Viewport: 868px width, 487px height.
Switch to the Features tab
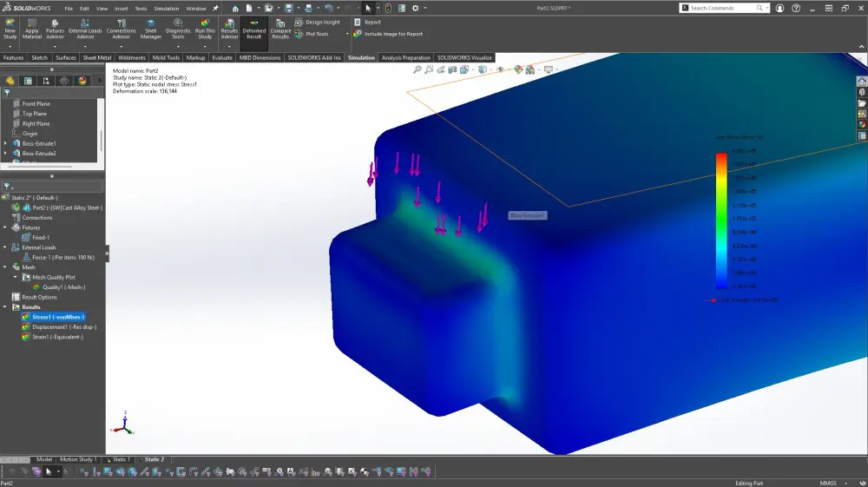pos(13,57)
